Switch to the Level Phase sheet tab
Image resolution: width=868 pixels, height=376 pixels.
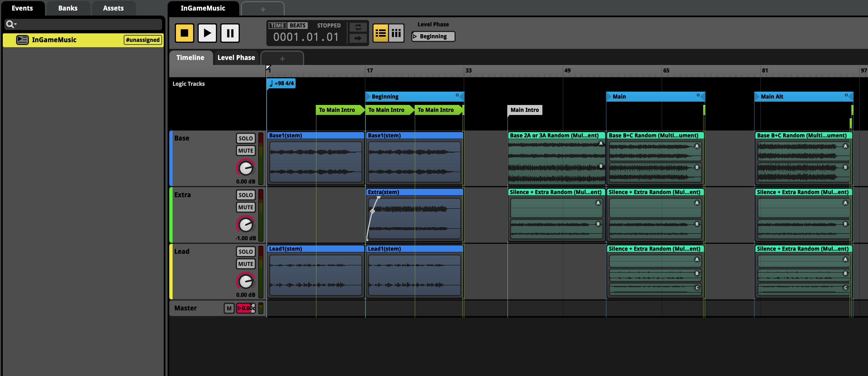[236, 58]
